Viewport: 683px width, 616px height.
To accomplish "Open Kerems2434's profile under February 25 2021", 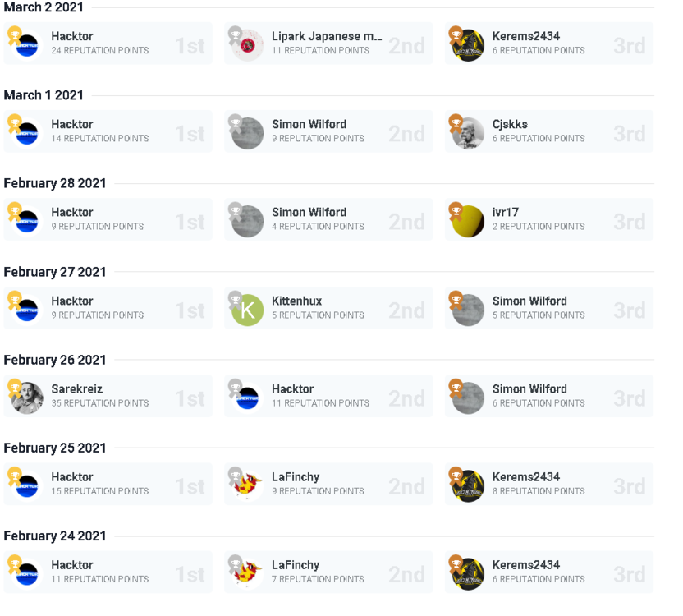I will point(526,477).
